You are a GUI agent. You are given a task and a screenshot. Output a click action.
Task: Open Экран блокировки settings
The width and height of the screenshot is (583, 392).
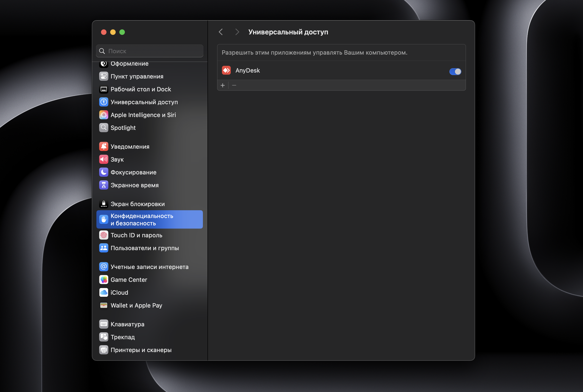[149, 204]
